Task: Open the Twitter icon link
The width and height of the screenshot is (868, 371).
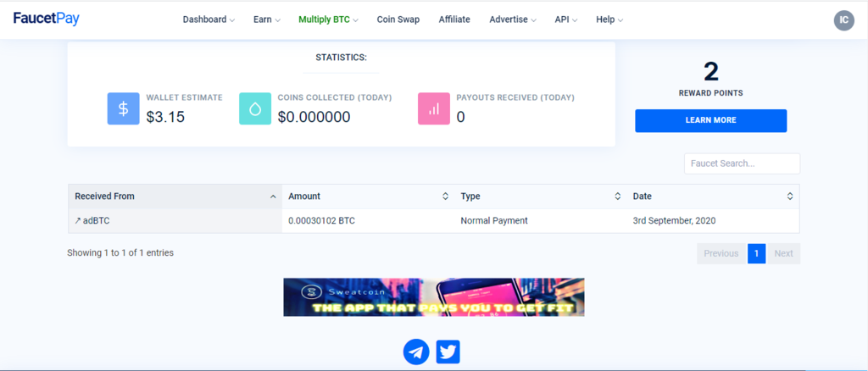Action: (x=448, y=352)
